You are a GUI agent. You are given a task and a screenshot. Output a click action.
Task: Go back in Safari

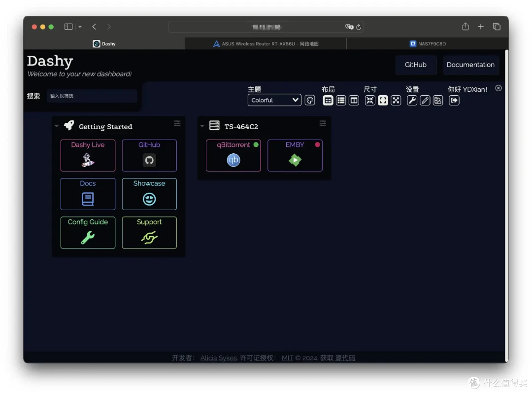coord(94,27)
